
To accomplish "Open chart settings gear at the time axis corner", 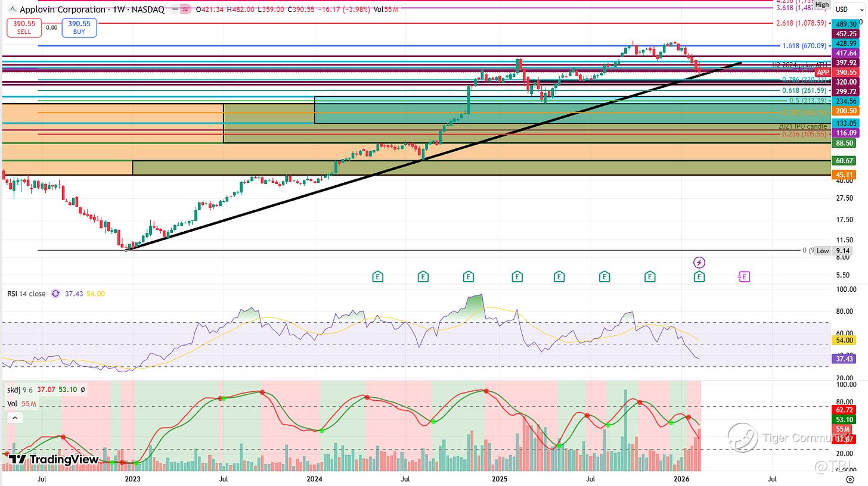I will (850, 478).
